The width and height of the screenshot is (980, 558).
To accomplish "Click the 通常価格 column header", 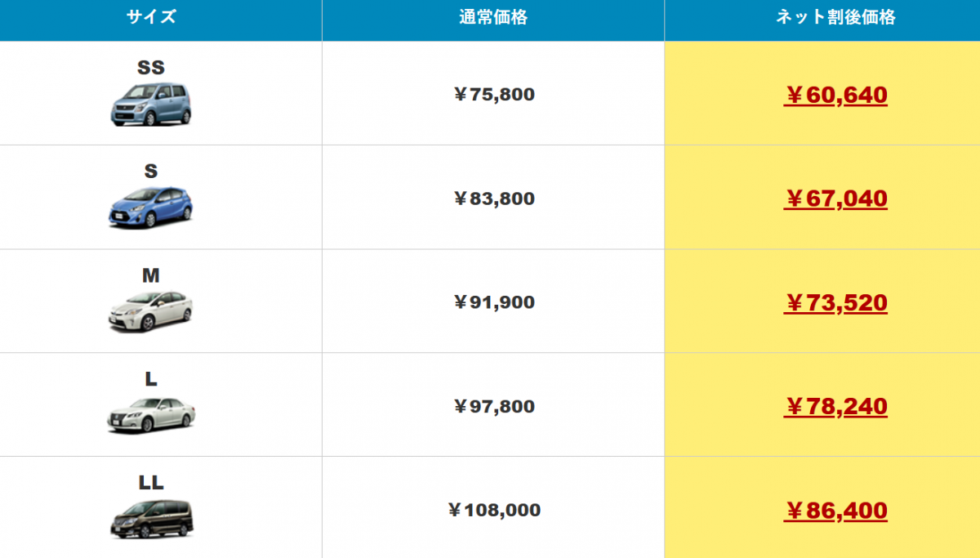I will (493, 18).
